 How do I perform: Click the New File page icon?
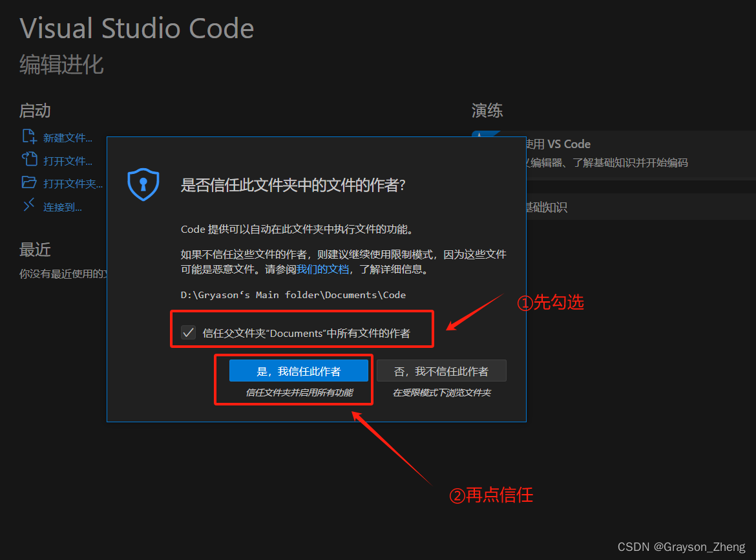pyautogui.click(x=30, y=137)
